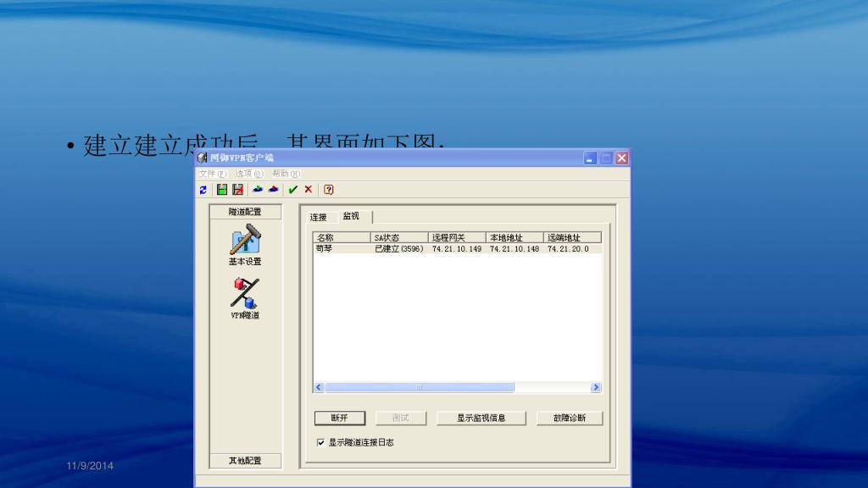Click the red export arrow toolbar icon
Viewport: 868px width, 488px height.
tap(274, 189)
